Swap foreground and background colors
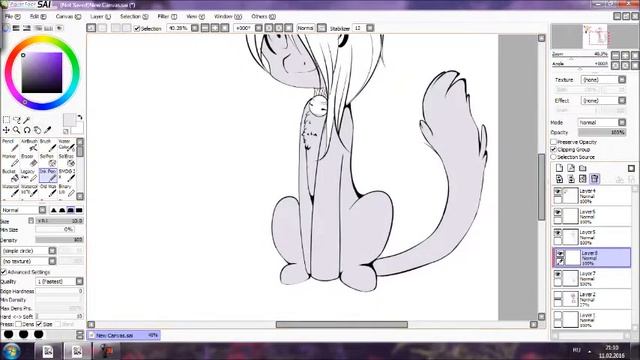Viewport: 640px width, 360px height. tap(80, 117)
